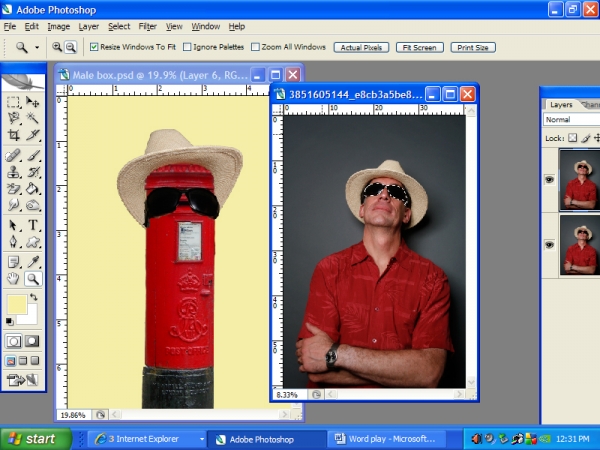Open the View menu
Viewport: 600px width, 450px height.
point(174,26)
